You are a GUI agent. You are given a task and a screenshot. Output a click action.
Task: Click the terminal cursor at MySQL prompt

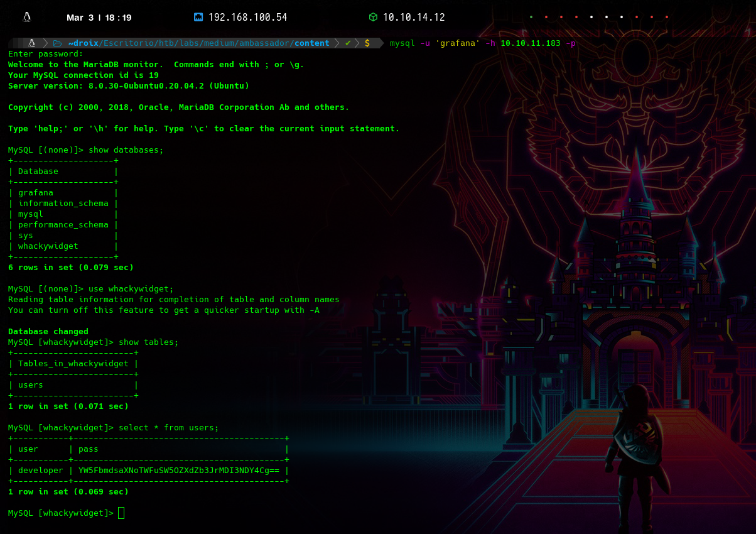click(121, 513)
